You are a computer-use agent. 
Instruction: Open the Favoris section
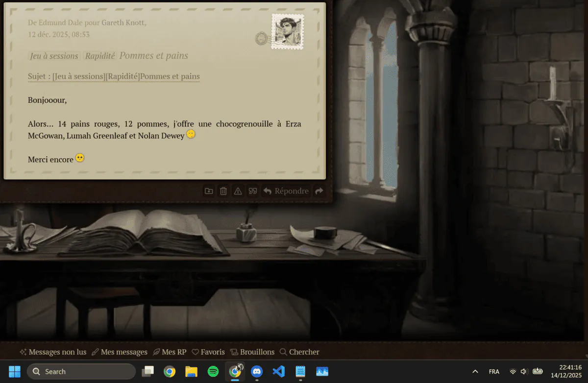[x=208, y=352]
